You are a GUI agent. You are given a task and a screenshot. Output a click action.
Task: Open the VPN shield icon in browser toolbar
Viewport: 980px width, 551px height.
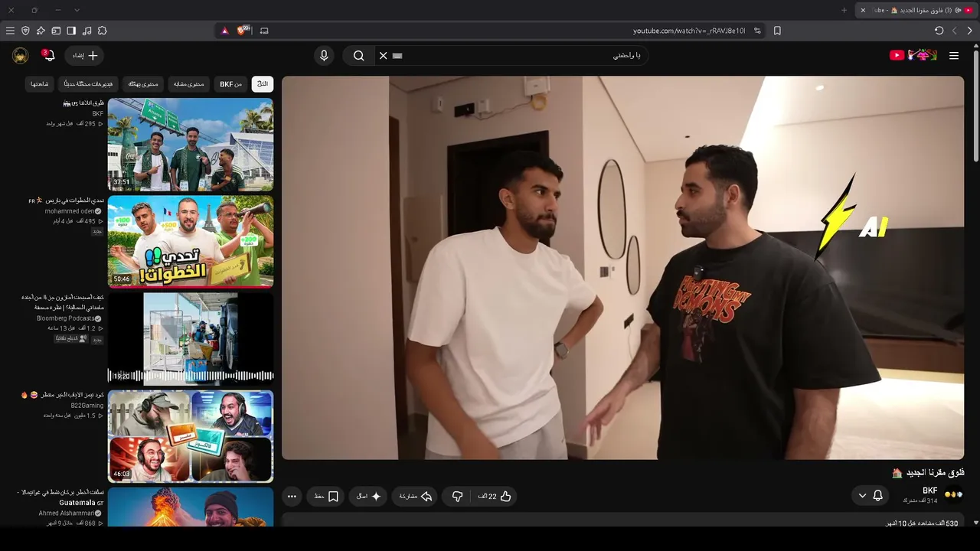(25, 31)
